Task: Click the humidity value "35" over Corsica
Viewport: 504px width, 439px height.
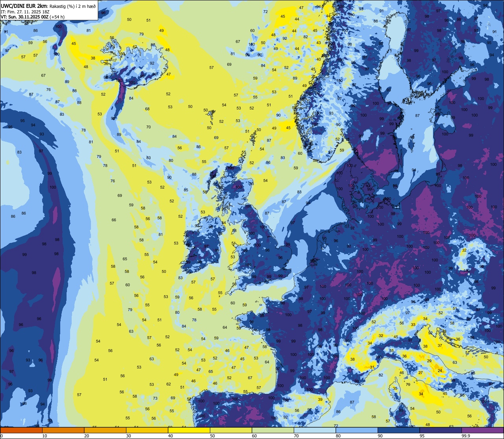Action: (395, 388)
